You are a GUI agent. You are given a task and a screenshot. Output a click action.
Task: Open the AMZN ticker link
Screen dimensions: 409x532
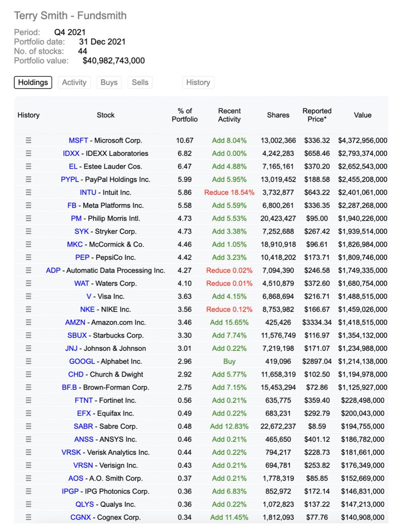click(75, 323)
